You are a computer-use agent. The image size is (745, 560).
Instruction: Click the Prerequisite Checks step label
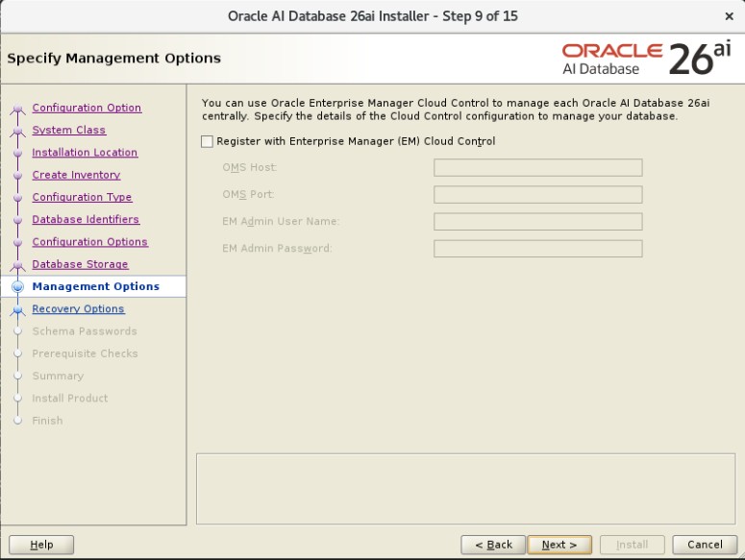coord(85,353)
